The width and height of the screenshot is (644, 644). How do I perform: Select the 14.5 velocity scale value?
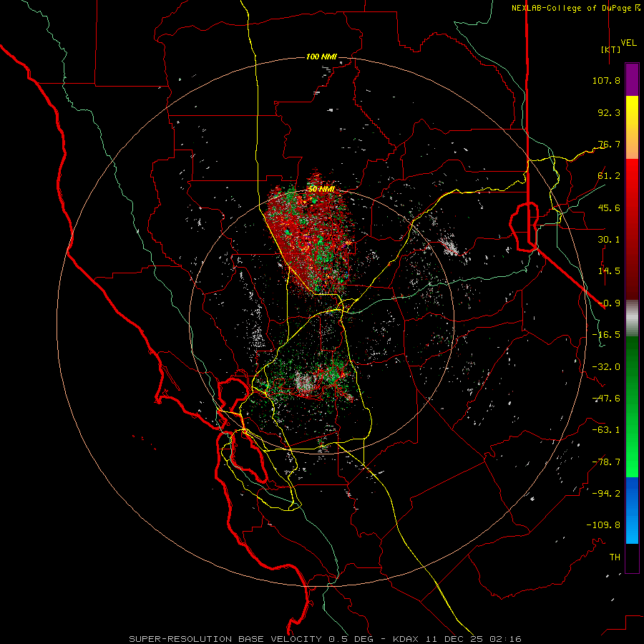(x=609, y=271)
